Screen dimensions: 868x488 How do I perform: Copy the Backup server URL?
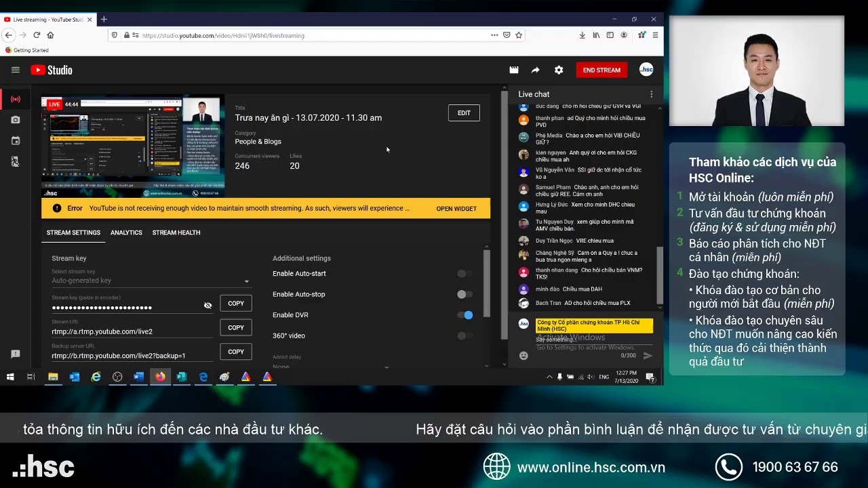(236, 352)
